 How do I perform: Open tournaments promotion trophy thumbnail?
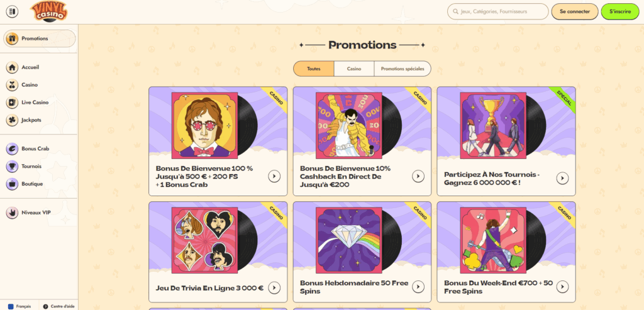(x=494, y=125)
